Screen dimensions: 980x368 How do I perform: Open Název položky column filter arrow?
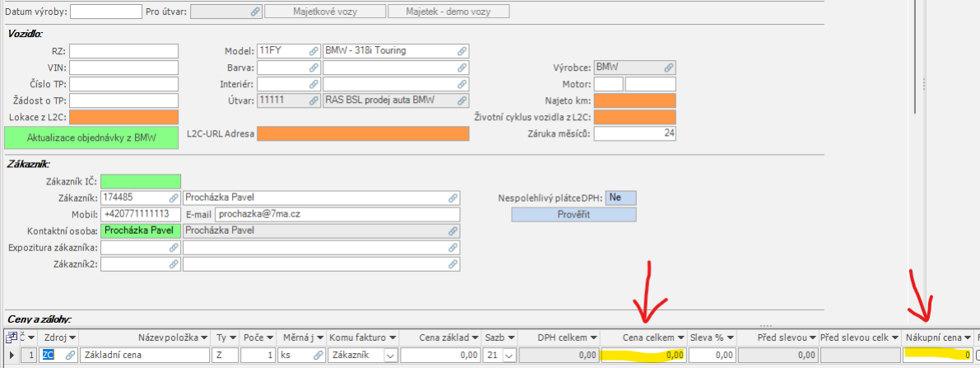203,338
